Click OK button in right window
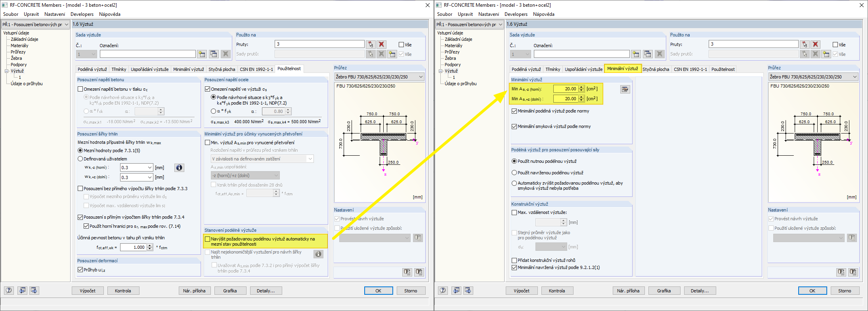This screenshot has height=311, width=868. pyautogui.click(x=813, y=291)
